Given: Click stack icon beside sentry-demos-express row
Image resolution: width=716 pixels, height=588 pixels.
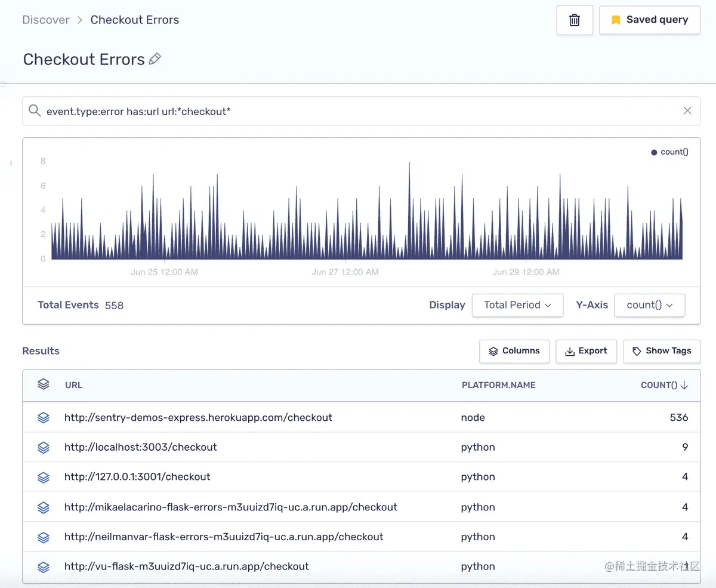Looking at the screenshot, I should pyautogui.click(x=43, y=418).
